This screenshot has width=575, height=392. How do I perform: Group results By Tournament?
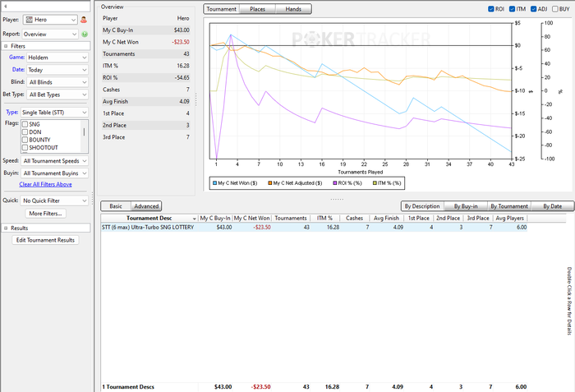(x=509, y=206)
